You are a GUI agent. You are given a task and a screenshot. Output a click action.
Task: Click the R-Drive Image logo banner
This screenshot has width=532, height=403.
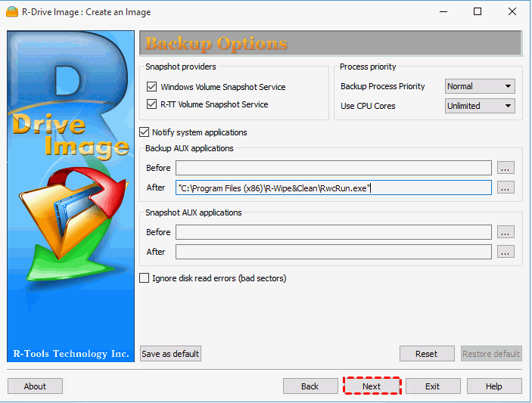(x=70, y=197)
